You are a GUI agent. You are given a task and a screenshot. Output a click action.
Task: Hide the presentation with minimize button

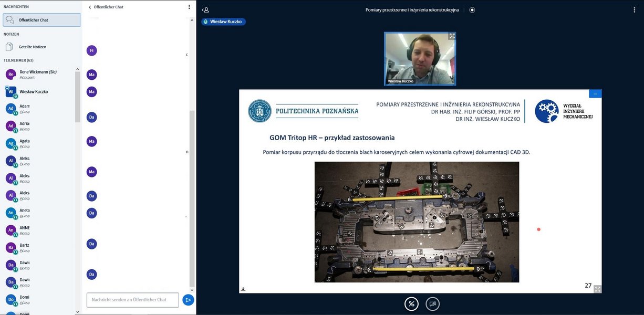595,93
